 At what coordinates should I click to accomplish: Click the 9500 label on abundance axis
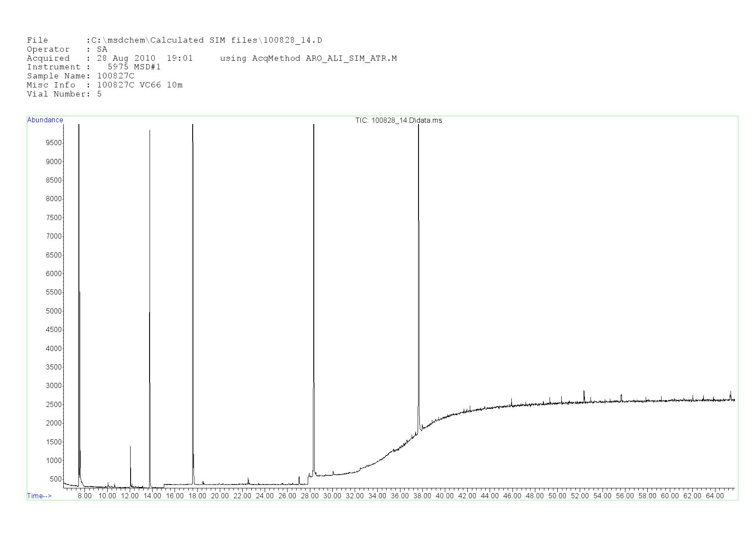click(53, 143)
